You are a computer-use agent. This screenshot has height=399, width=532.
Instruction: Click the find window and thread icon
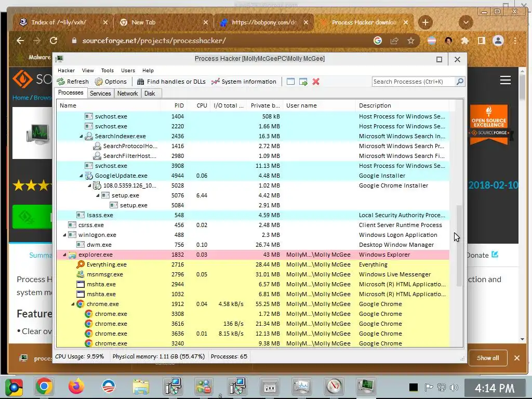[x=303, y=82]
